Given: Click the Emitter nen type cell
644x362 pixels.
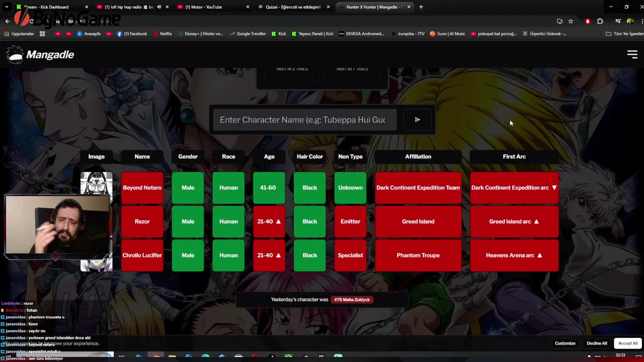Looking at the screenshot, I should (350, 221).
